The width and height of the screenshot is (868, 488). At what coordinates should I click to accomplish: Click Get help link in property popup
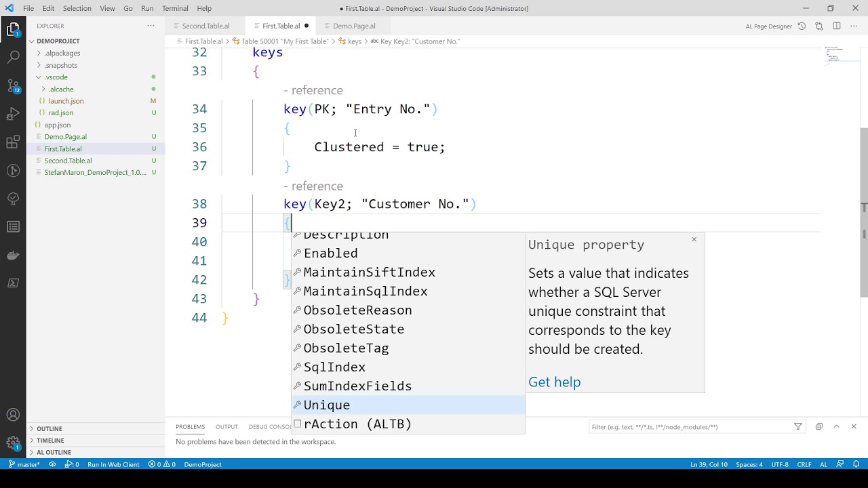point(555,382)
